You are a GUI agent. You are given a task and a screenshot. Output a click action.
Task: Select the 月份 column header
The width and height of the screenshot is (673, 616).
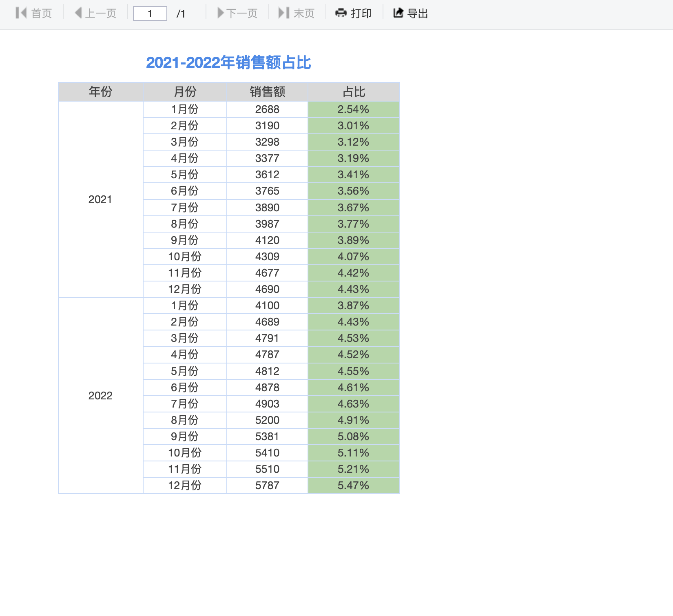(x=185, y=92)
